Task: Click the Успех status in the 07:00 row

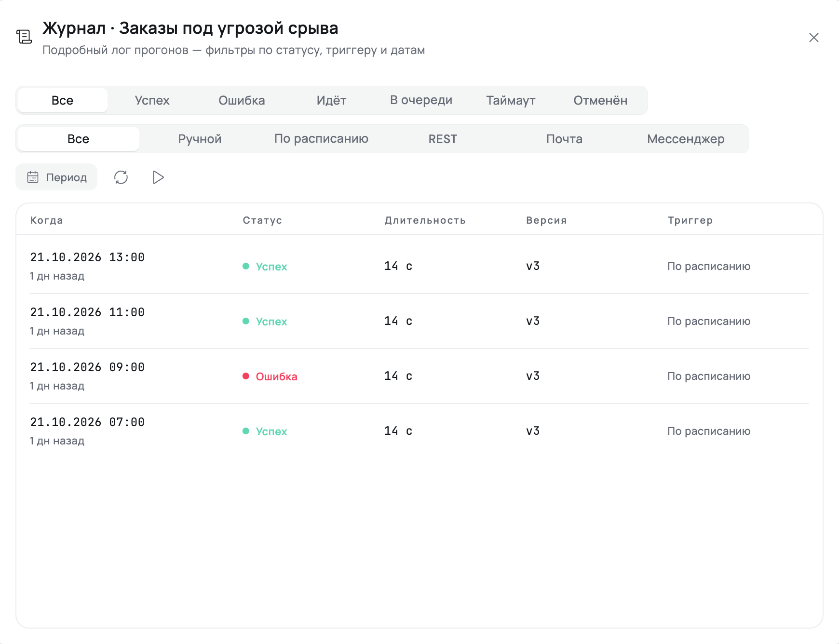Action: (x=265, y=431)
